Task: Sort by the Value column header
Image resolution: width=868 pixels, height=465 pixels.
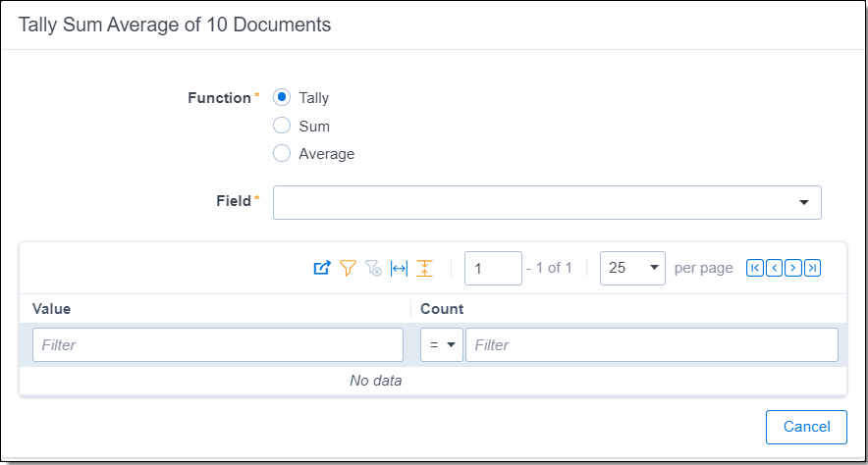Action: (x=52, y=309)
